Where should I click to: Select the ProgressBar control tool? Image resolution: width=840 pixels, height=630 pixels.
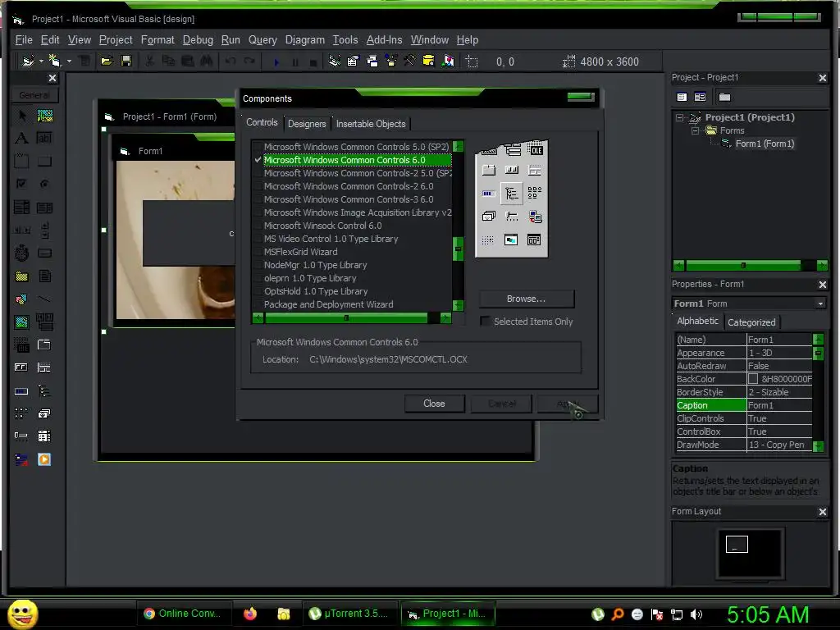click(22, 390)
